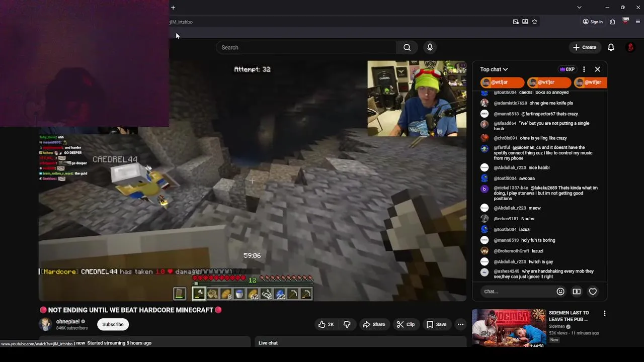The height and width of the screenshot is (362, 644).
Task: Open more actions beside the Save button
Action: (x=460, y=324)
